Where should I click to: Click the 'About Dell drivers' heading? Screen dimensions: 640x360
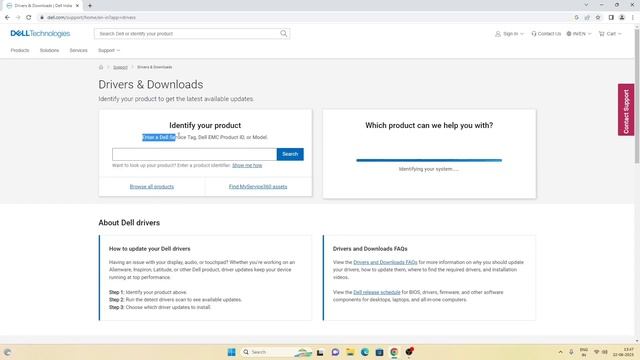tap(129, 223)
